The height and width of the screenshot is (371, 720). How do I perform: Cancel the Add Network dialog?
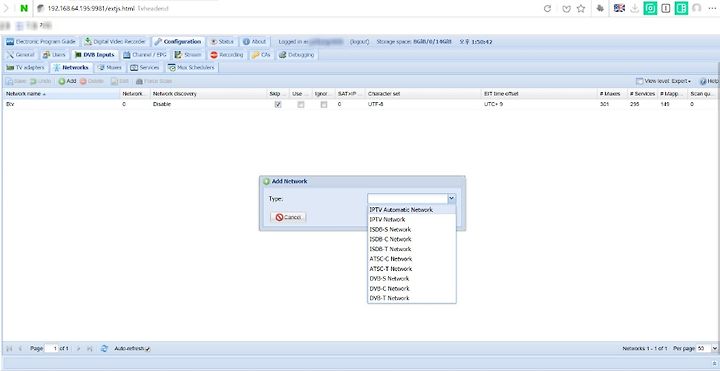pyautogui.click(x=288, y=217)
